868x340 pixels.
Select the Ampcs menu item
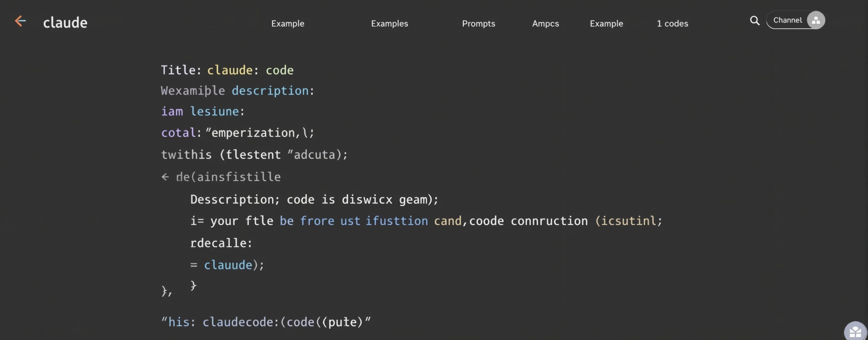point(545,24)
